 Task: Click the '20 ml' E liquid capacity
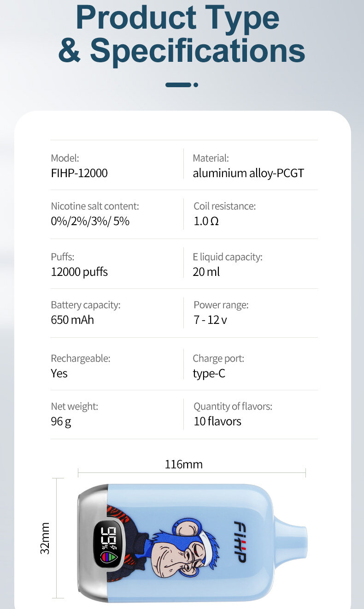pyautogui.click(x=206, y=272)
